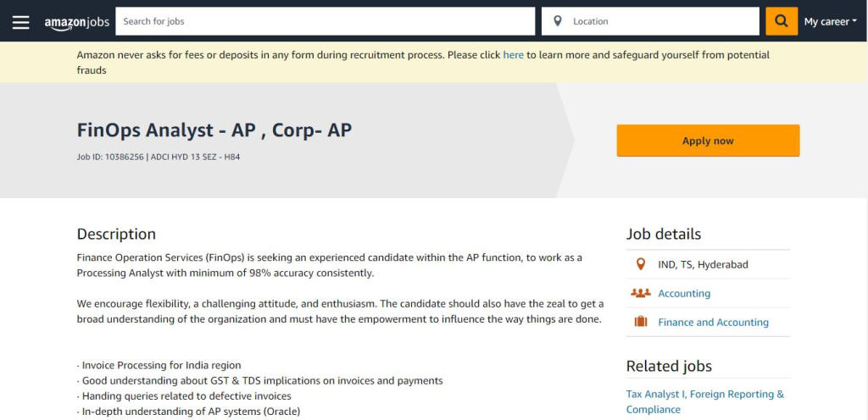This screenshot has height=420, width=868.
Task: Open Tax Analyst I related job link
Action: click(704, 401)
